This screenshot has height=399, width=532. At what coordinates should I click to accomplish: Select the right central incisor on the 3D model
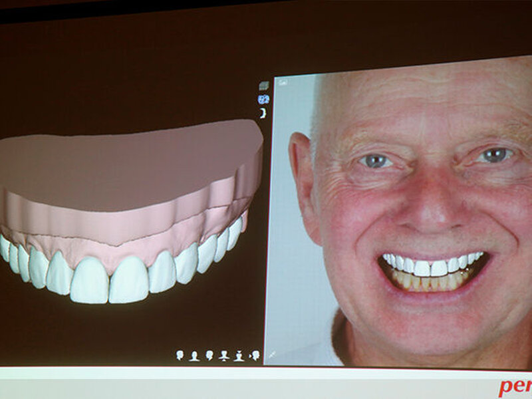128,278
